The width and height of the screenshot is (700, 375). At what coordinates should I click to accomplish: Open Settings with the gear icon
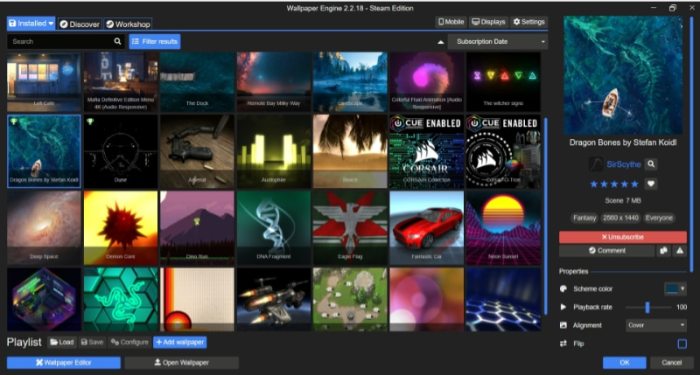click(529, 22)
